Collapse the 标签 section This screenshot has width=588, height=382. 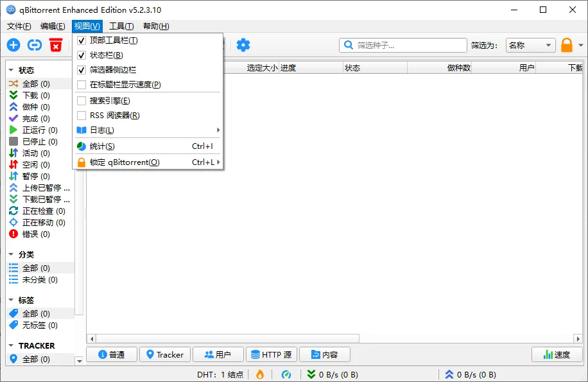point(12,300)
